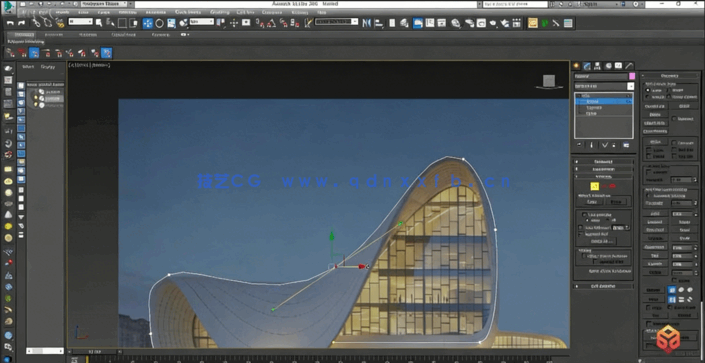
Task: Switch to the Motion command panel tab
Action: [x=608, y=66]
